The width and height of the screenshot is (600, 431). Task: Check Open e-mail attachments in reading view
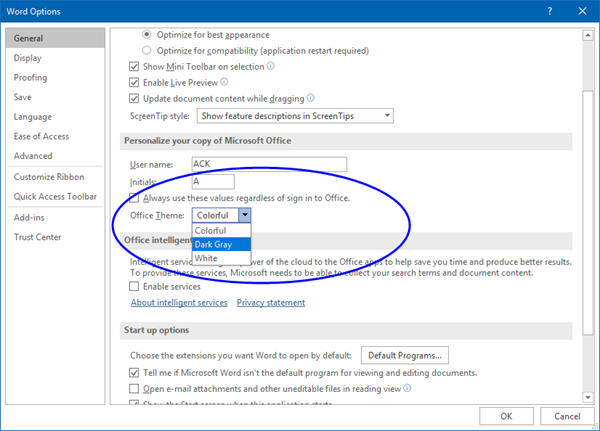(134, 389)
